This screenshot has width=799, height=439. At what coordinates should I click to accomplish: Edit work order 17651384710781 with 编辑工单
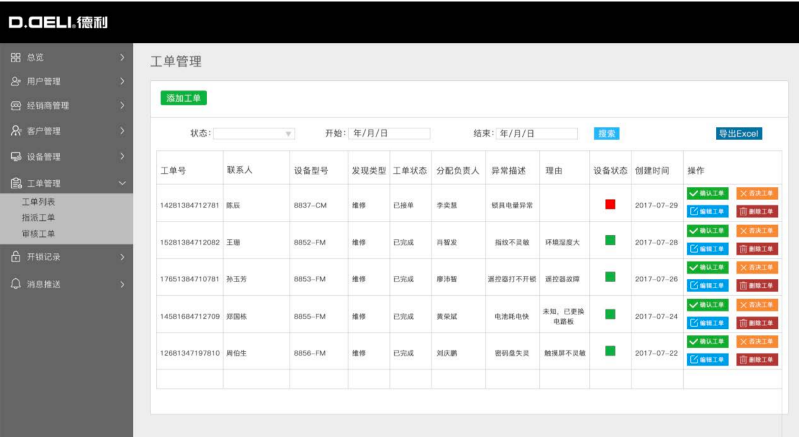pyautogui.click(x=707, y=285)
